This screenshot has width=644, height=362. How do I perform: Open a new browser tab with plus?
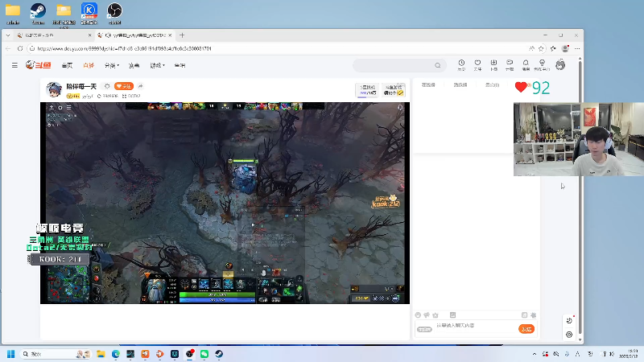pos(182,35)
